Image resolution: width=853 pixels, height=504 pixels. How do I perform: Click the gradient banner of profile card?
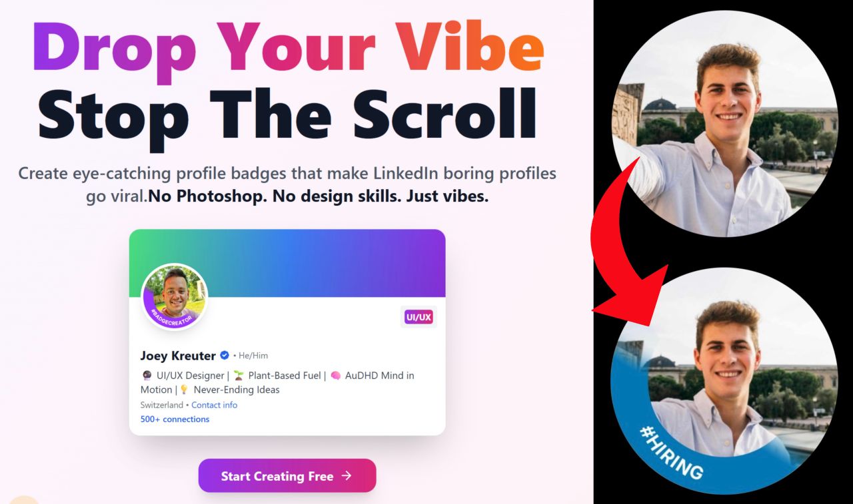pyautogui.click(x=287, y=263)
